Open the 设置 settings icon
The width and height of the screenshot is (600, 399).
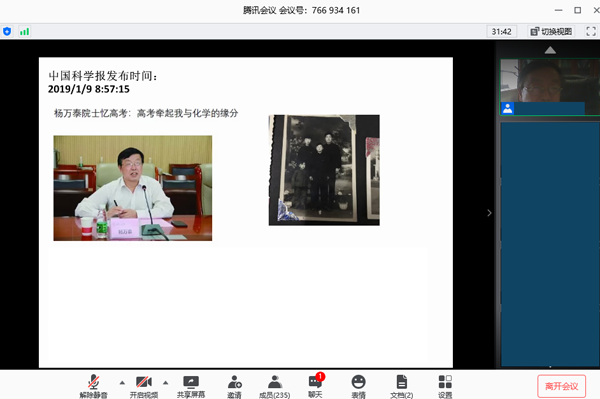[445, 386]
